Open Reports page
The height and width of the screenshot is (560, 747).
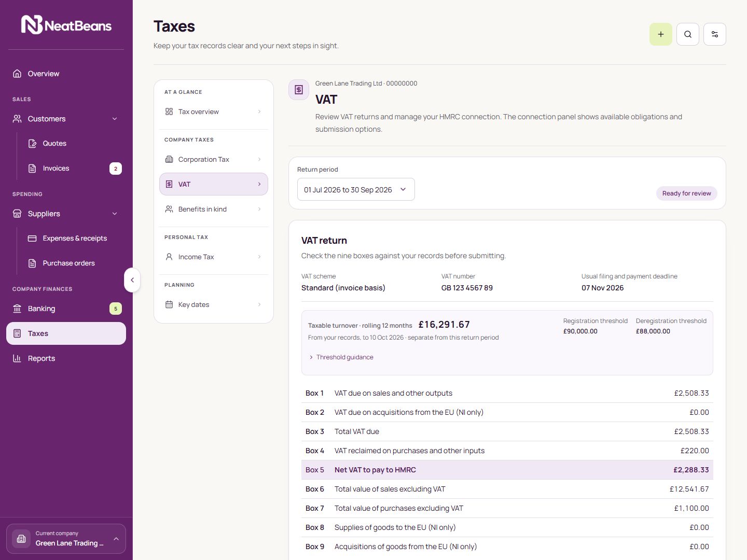[66, 358]
